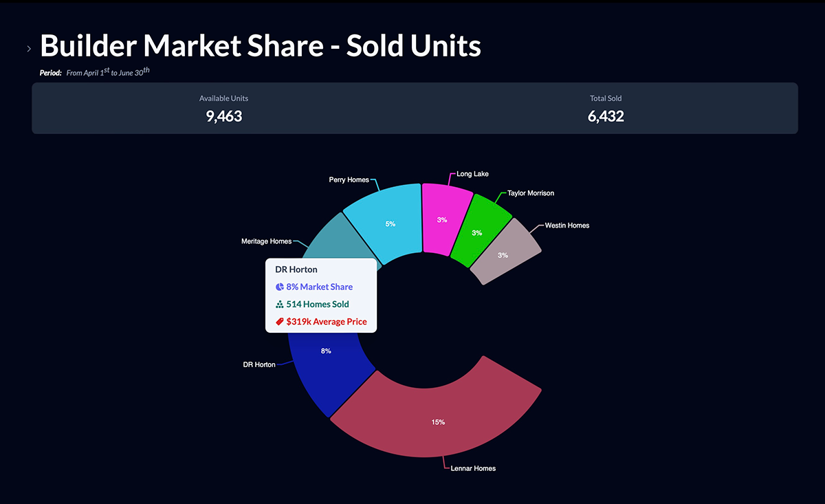Click the Perry Homes chart label
This screenshot has height=504, width=825.
click(x=349, y=180)
